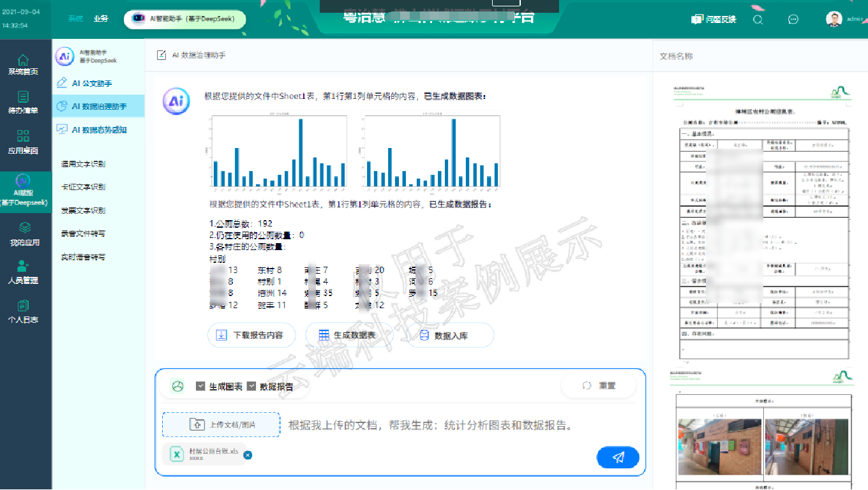The height and width of the screenshot is (490, 868).
Task: Toggle the 生成图表 checkbox
Action: (x=200, y=386)
